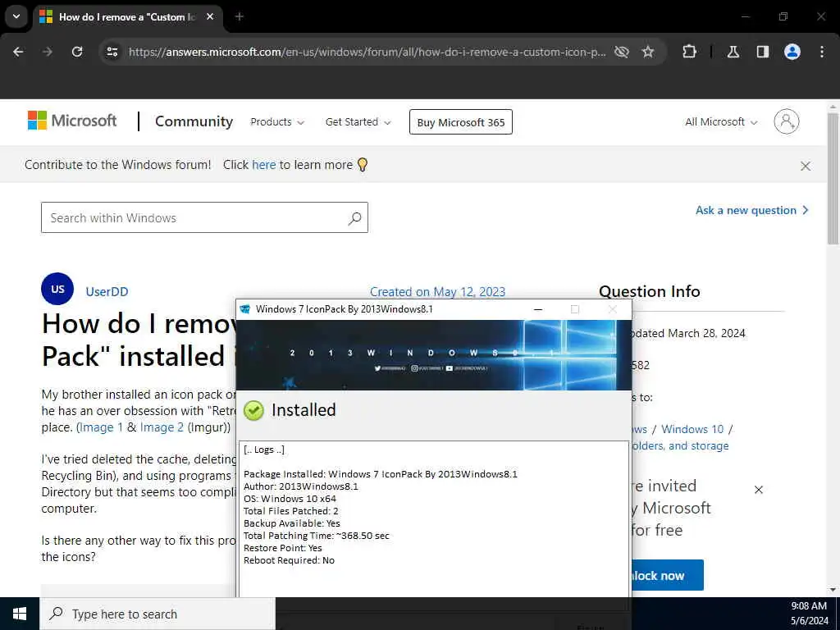Image resolution: width=840 pixels, height=630 pixels.
Task: Click the blue Unlock now button
Action: click(x=668, y=575)
